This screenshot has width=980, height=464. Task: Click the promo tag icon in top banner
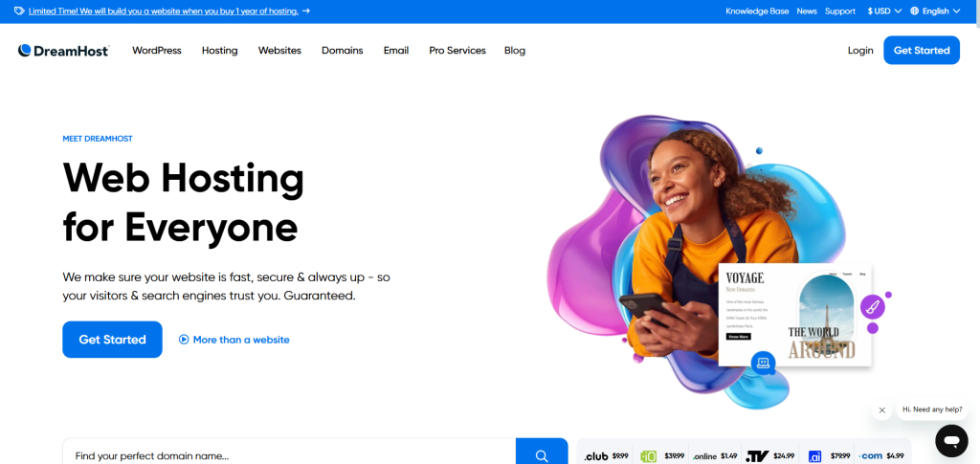[x=19, y=11]
